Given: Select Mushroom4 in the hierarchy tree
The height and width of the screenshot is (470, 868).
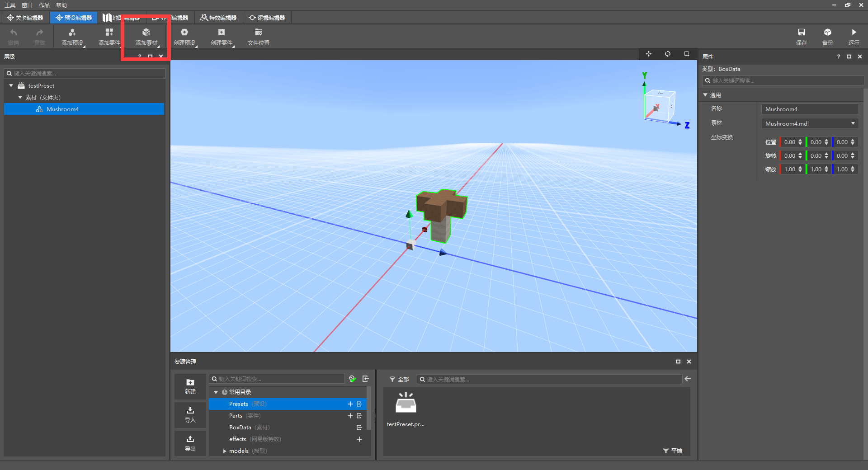Looking at the screenshot, I should [84, 109].
